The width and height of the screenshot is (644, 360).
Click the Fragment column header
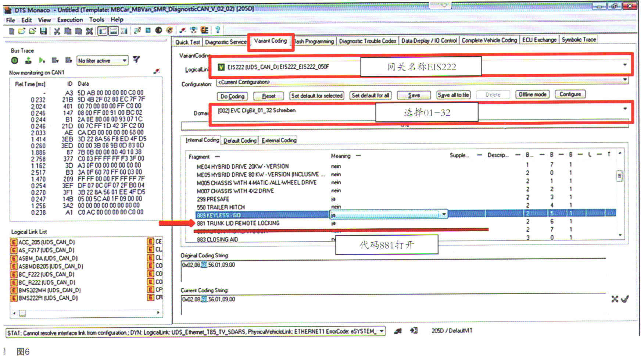(199, 157)
